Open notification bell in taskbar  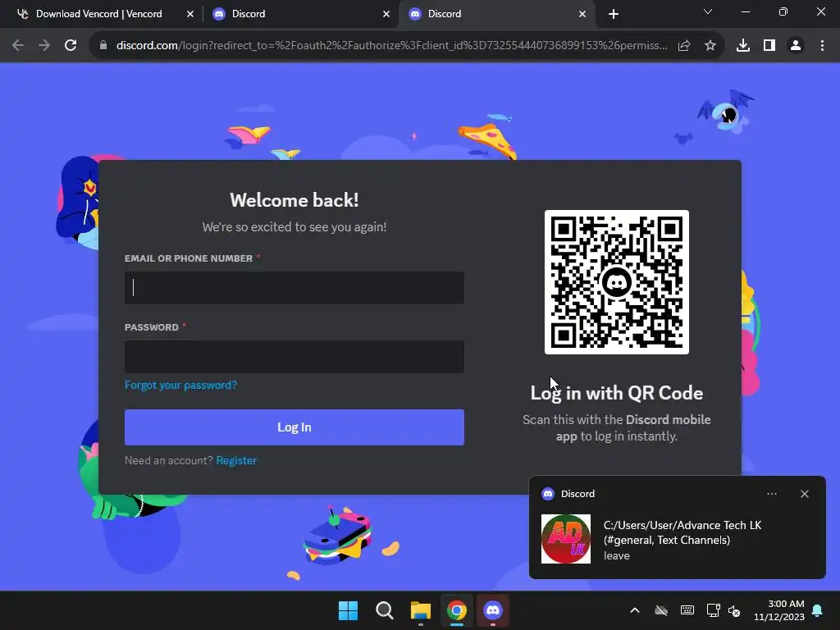coord(818,610)
